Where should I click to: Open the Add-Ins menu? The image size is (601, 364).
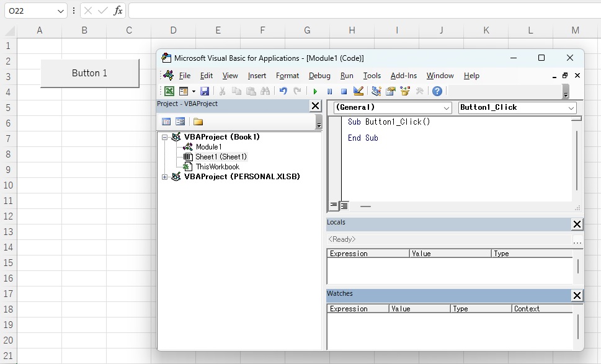pos(404,76)
